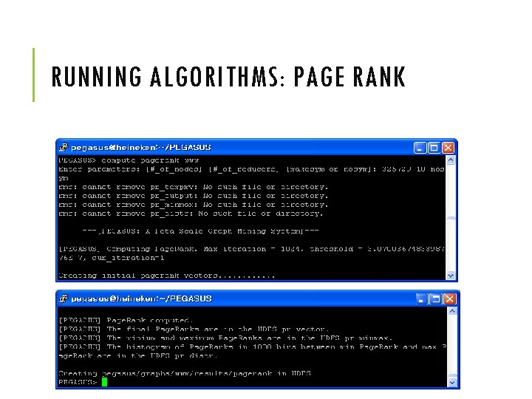The image size is (532, 399).
Task: Click scrollbar thumb in upper terminal
Action: coord(451,218)
